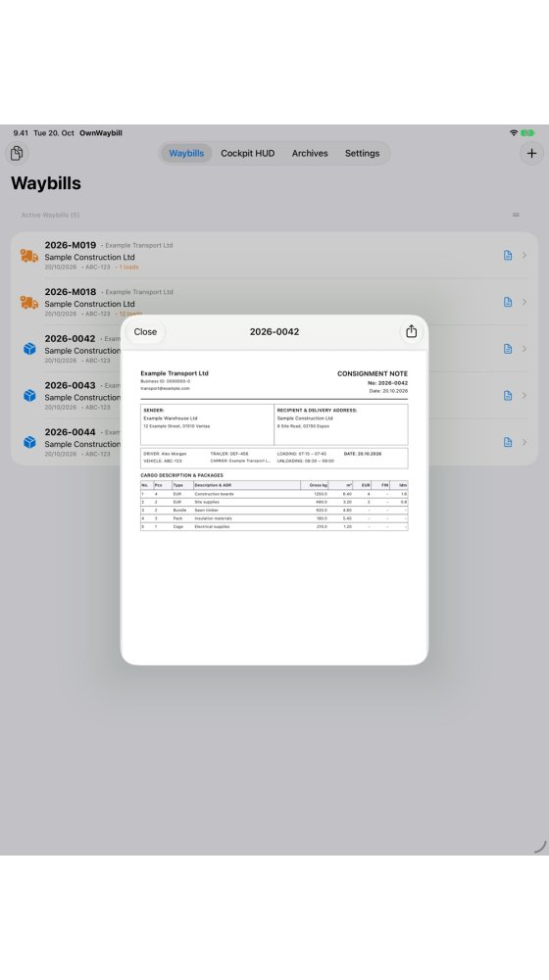Click the RECIPIENT & DELIVERY ADDRESS box
This screenshot has width=549, height=980.
tap(341, 424)
